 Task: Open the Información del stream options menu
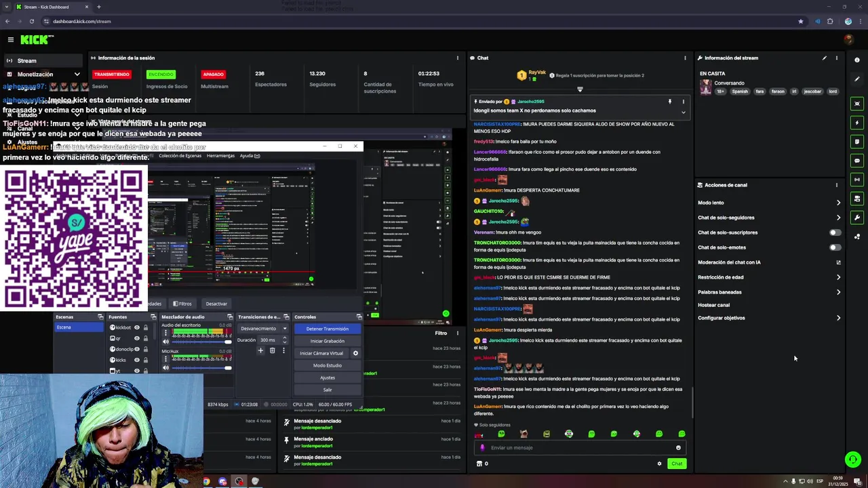[837, 58]
